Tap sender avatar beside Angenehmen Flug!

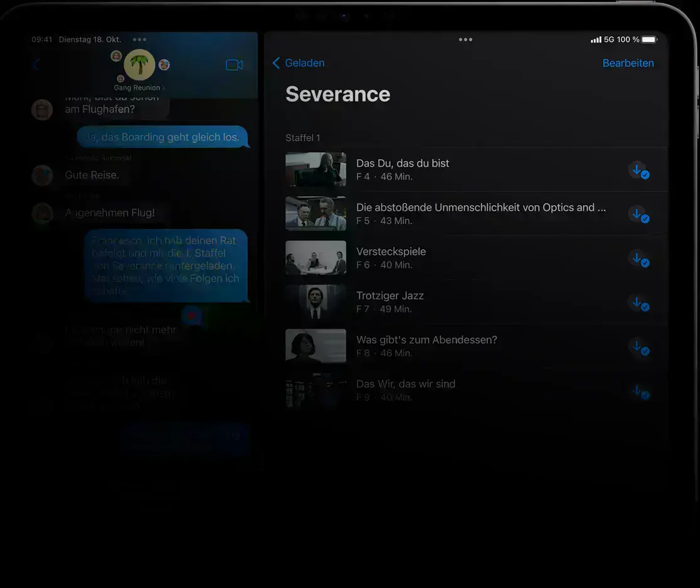[42, 213]
